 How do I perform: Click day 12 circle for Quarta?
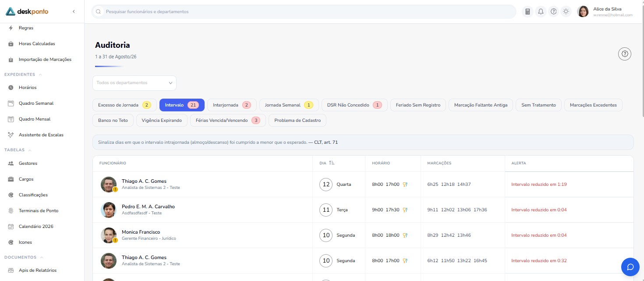coord(326,185)
